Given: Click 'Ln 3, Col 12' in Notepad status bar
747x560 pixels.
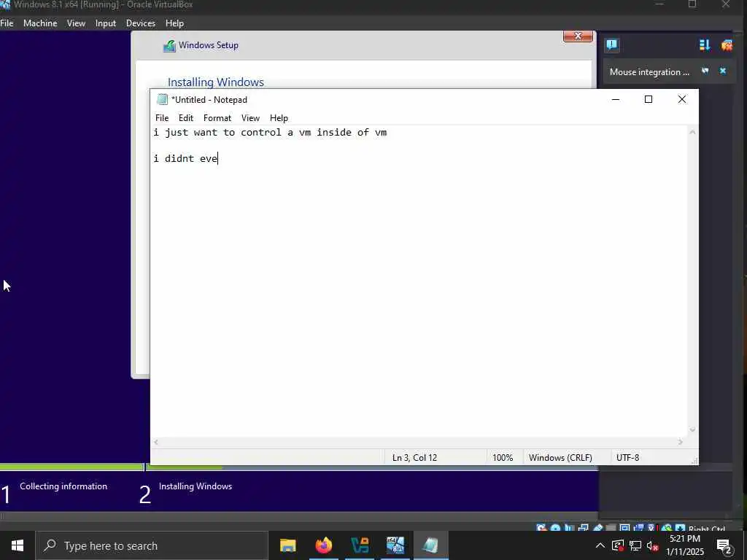Looking at the screenshot, I should coord(414,458).
